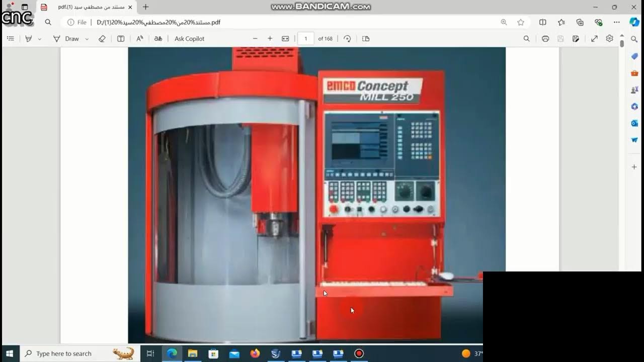Screen dimensions: 644x362
Task: Open Mail app from taskbar
Action: [234, 353]
